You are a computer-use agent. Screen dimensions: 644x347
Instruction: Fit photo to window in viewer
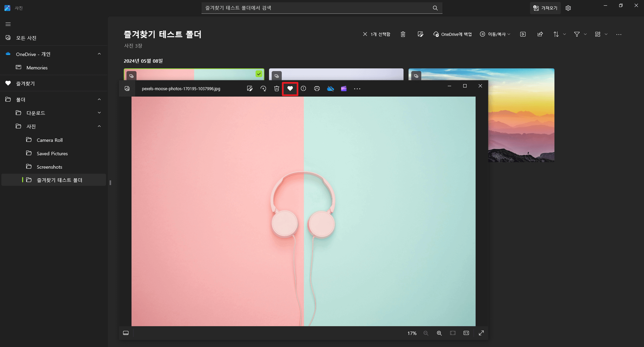coord(453,333)
